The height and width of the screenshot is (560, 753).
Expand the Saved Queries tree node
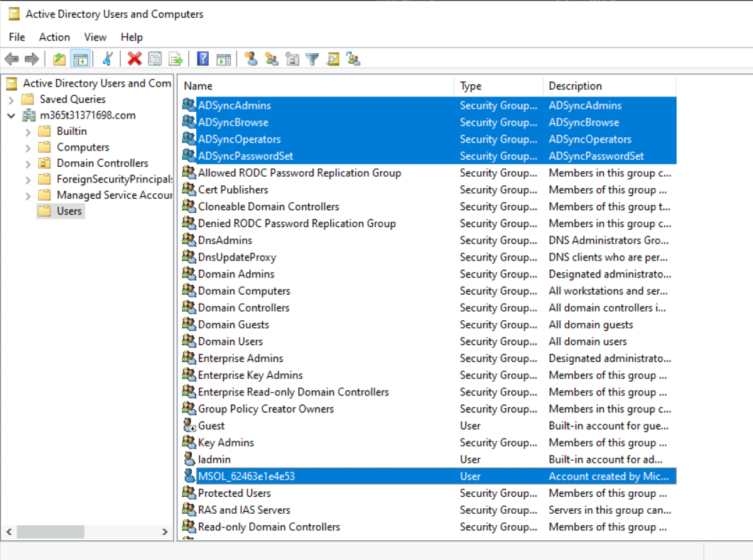coord(11,99)
